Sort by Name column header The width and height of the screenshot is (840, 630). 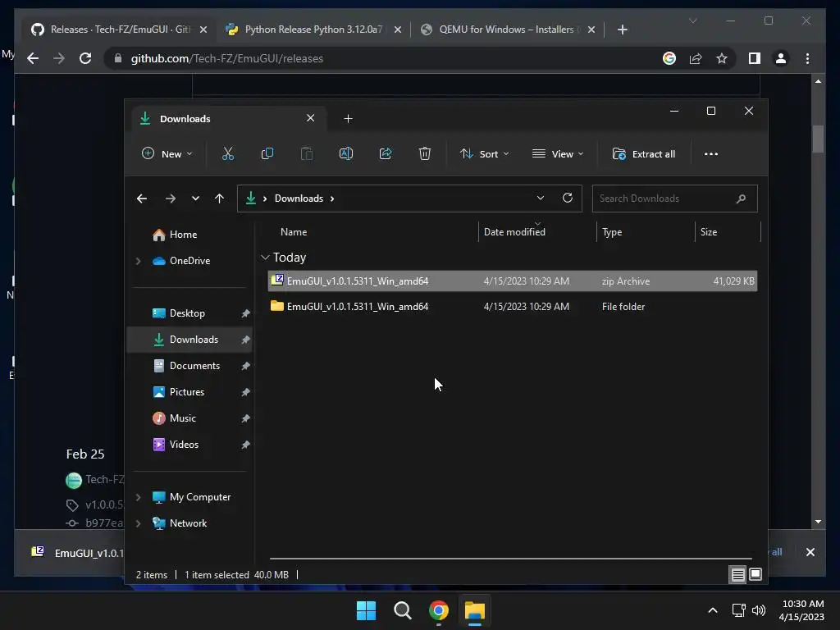pos(294,232)
